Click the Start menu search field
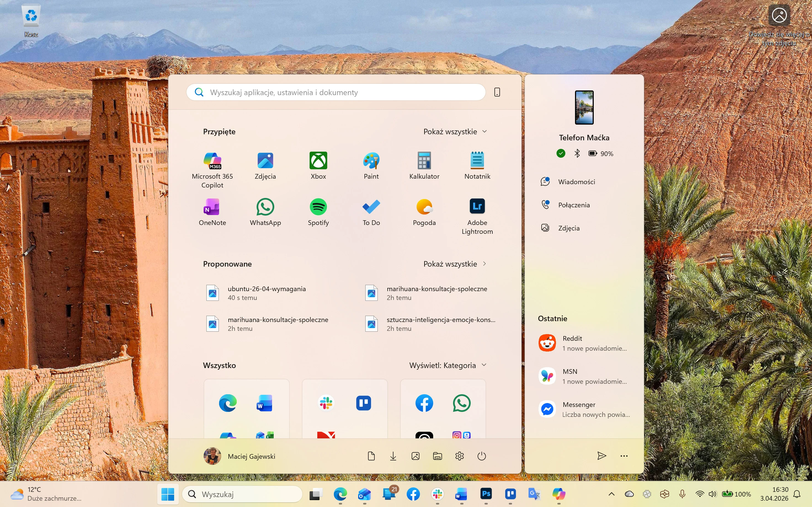 tap(336, 92)
